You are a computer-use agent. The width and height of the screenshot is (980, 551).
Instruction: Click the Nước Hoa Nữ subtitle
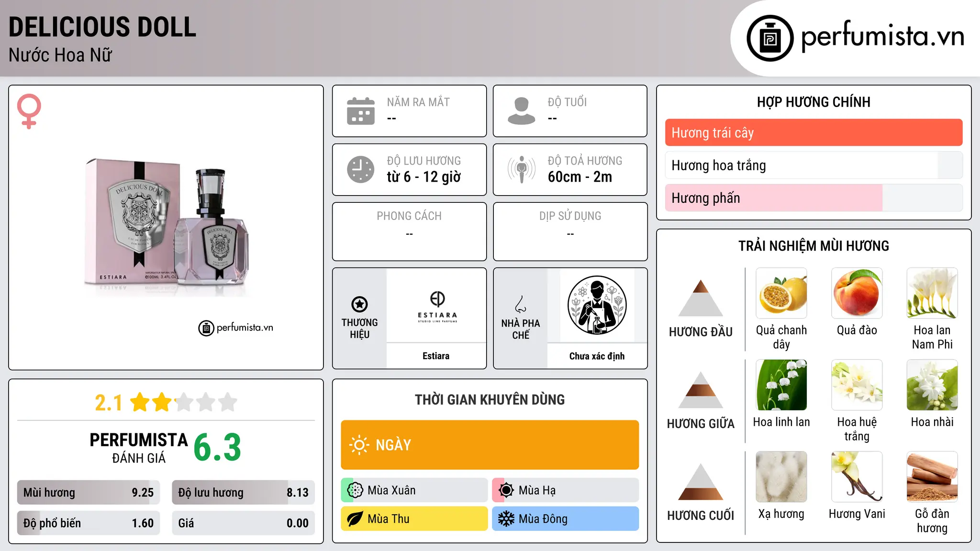pos(60,55)
